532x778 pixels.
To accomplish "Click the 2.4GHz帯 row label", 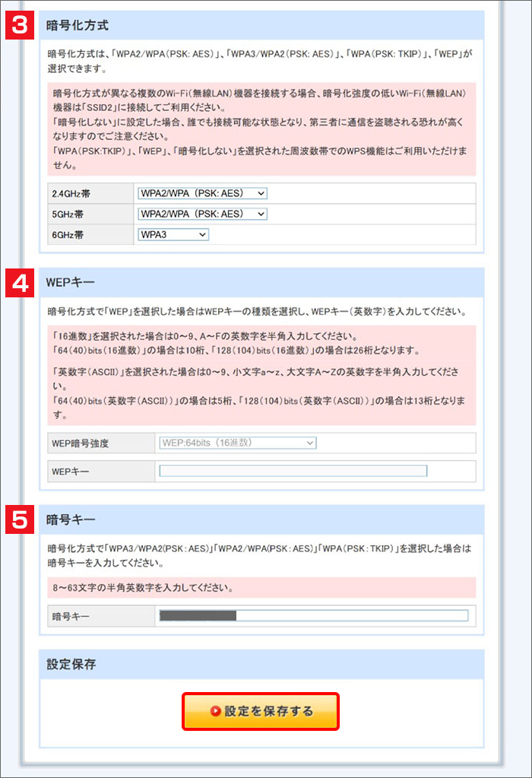I will click(x=71, y=193).
